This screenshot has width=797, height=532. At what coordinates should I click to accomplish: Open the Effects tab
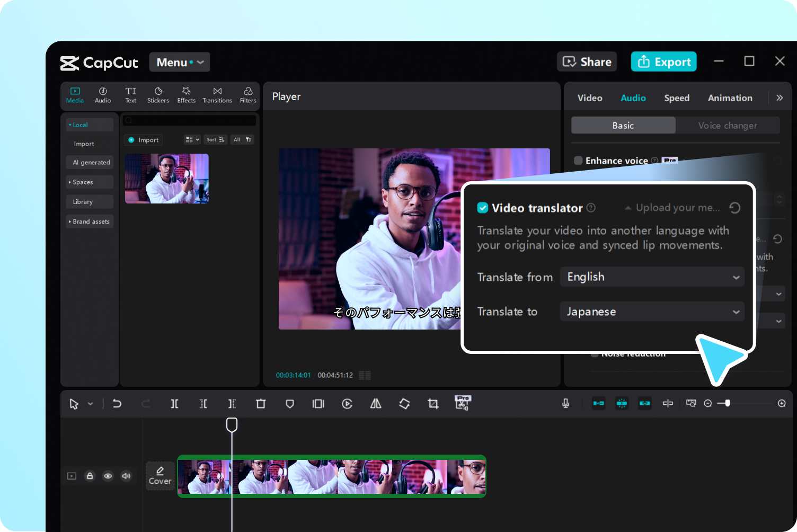[x=186, y=95]
